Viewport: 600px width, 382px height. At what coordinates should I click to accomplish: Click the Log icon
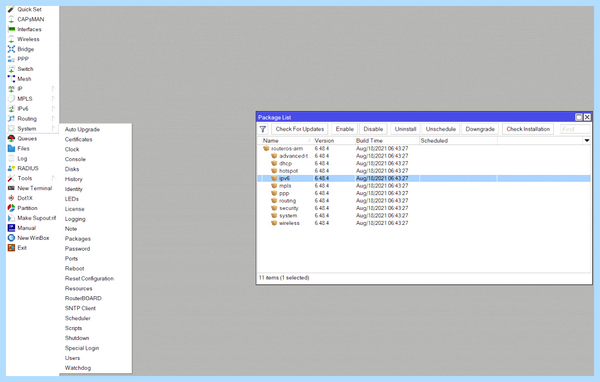(11, 158)
